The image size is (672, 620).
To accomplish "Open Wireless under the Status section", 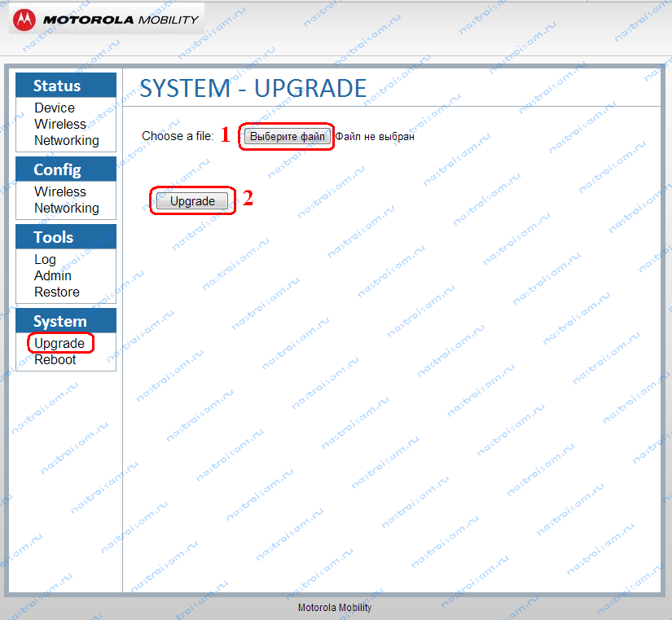I will [60, 124].
